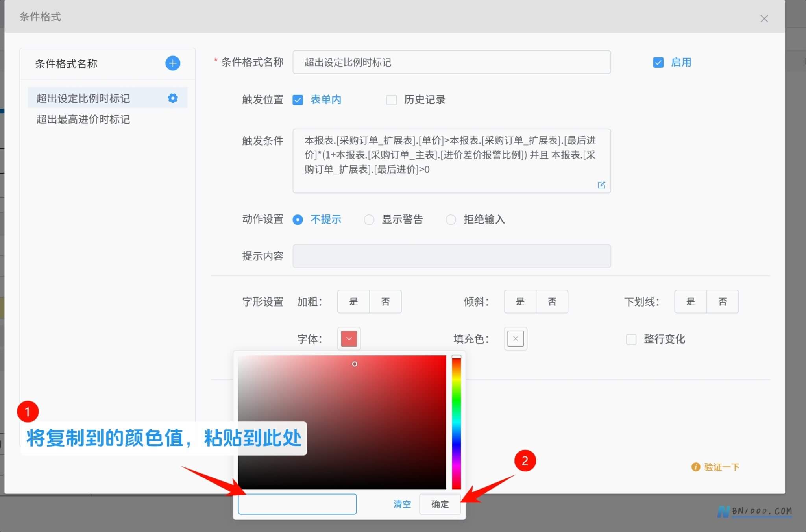Select 超出最高进价时标记 in the list
Viewport: 806px width, 532px height.
[x=107, y=119]
